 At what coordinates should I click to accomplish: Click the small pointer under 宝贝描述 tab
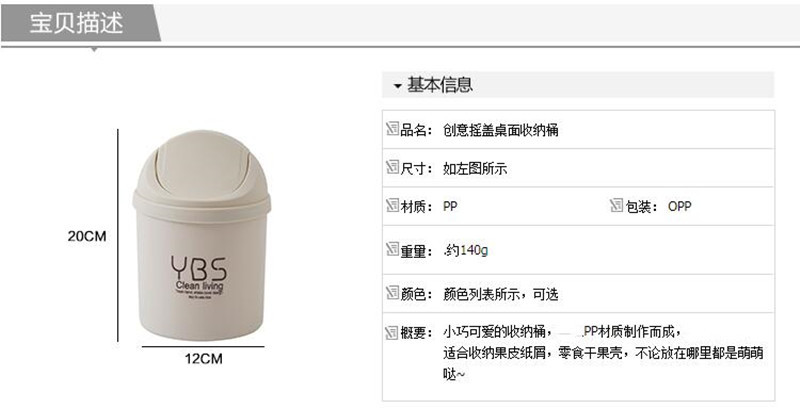click(94, 49)
